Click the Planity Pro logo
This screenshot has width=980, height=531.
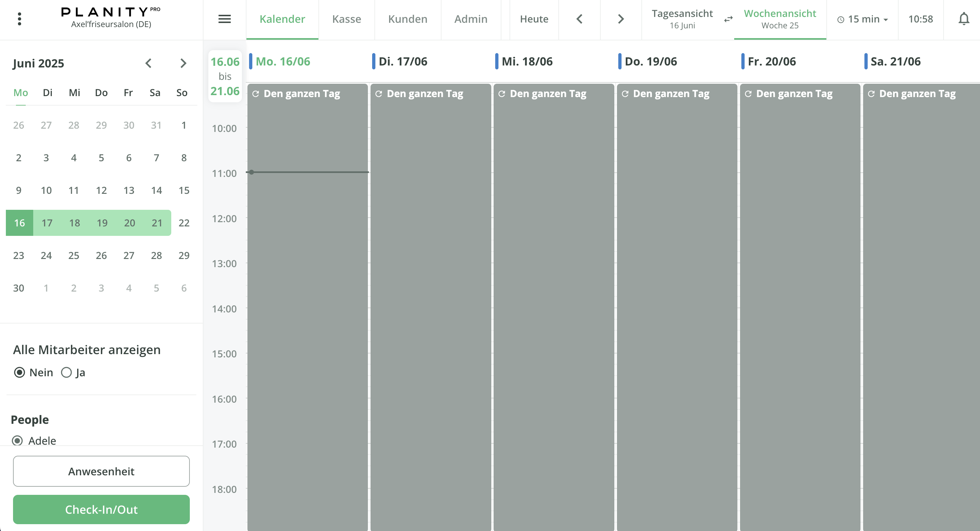click(111, 12)
